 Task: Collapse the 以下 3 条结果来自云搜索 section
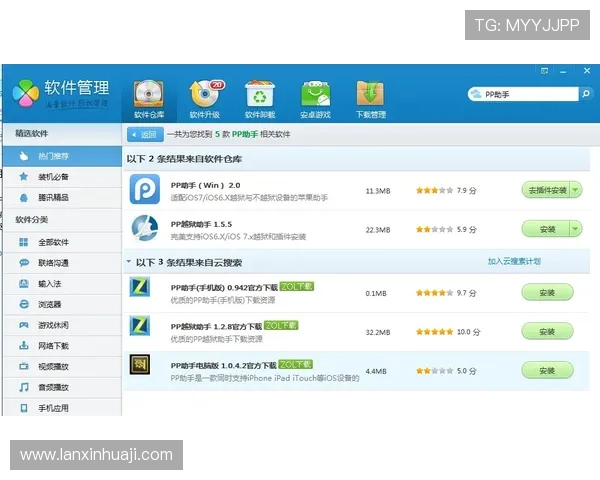click(x=129, y=262)
